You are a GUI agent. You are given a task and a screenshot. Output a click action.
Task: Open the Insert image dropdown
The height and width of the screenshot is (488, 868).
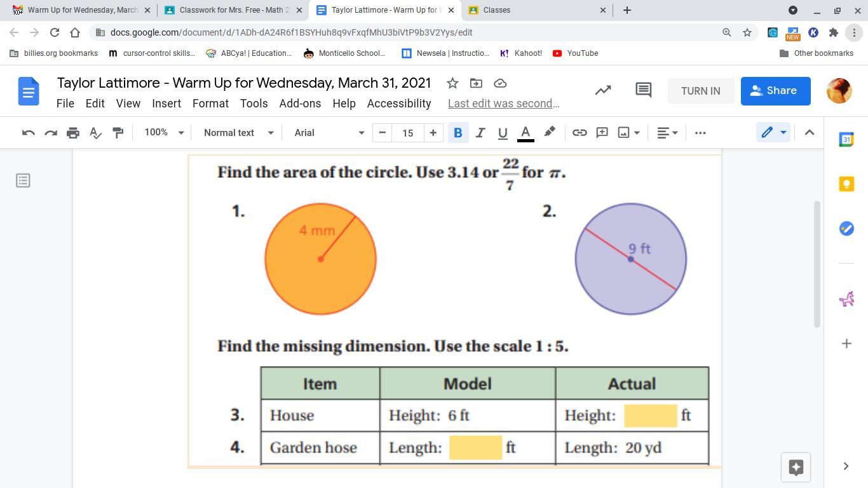[x=629, y=133]
